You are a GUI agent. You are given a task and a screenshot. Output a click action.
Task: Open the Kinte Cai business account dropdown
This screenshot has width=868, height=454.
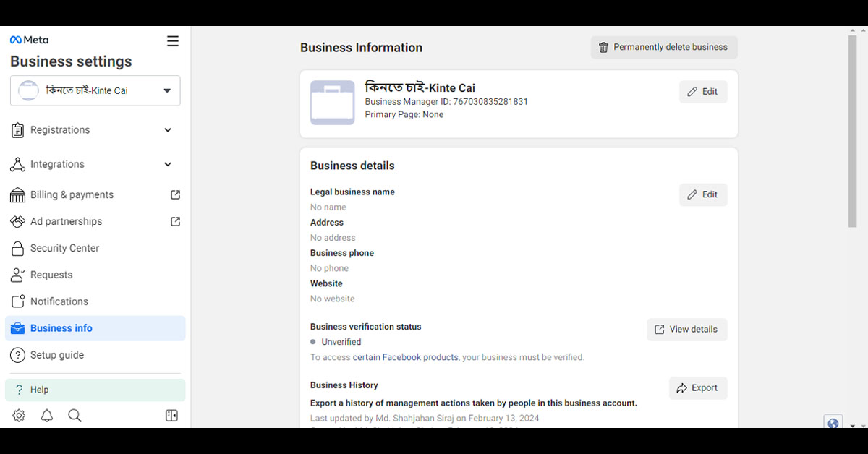[x=95, y=91]
